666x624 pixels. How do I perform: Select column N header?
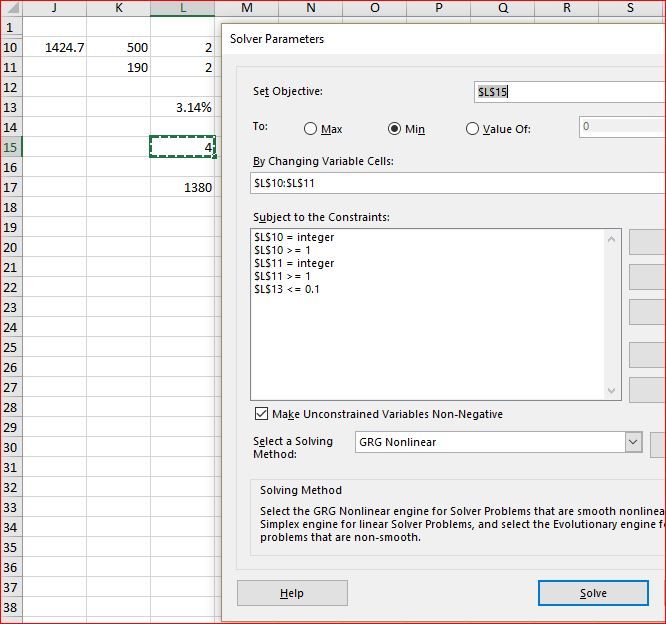click(311, 8)
